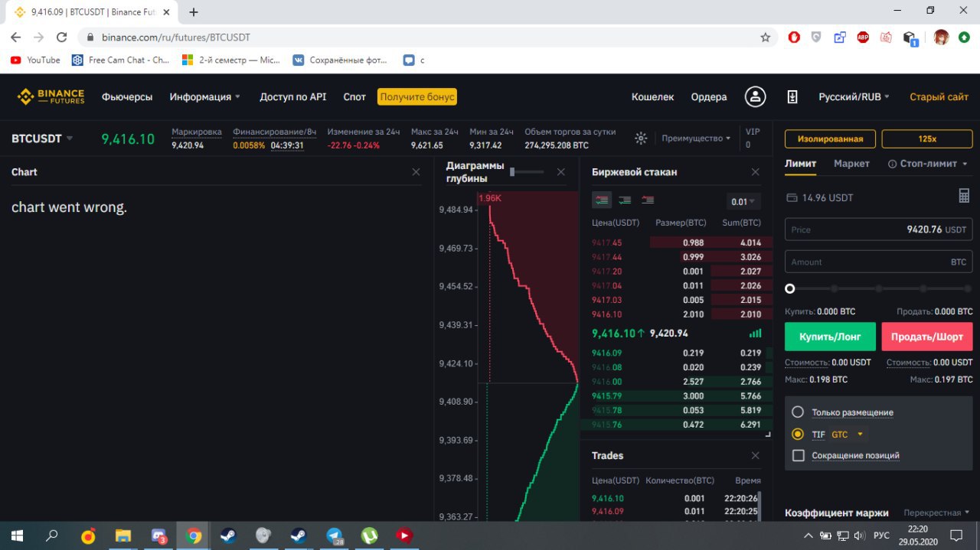Screen dimensions: 980x550
Task: Click the download app icon in header
Action: coord(792,97)
